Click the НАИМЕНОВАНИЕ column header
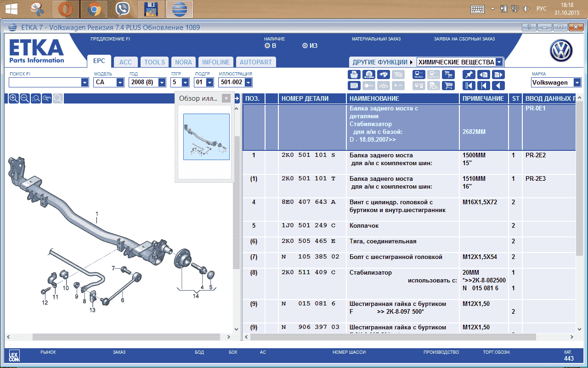The width and height of the screenshot is (588, 368). click(403, 98)
